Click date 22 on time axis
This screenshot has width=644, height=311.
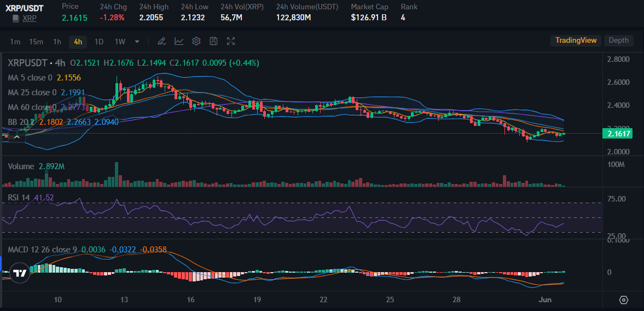click(x=324, y=300)
